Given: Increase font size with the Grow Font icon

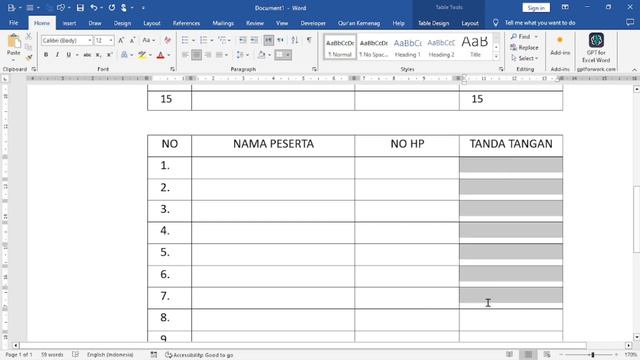Looking at the screenshot, I should tap(121, 40).
